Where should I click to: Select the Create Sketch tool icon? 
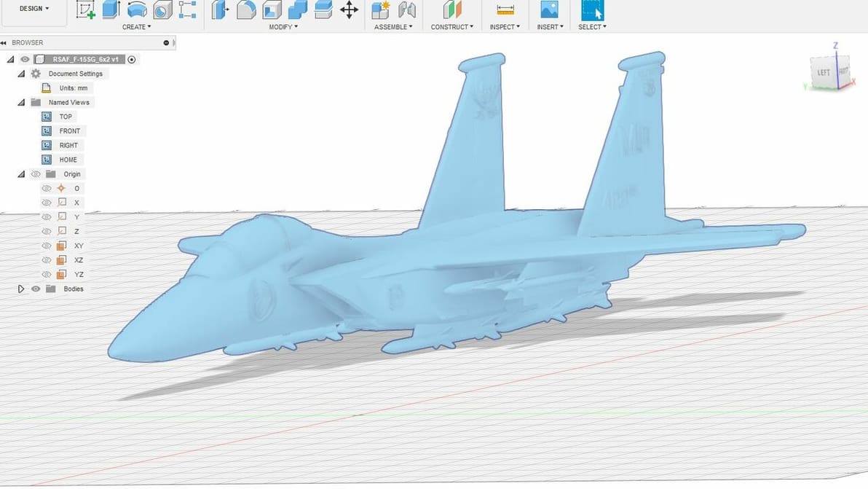click(x=85, y=9)
